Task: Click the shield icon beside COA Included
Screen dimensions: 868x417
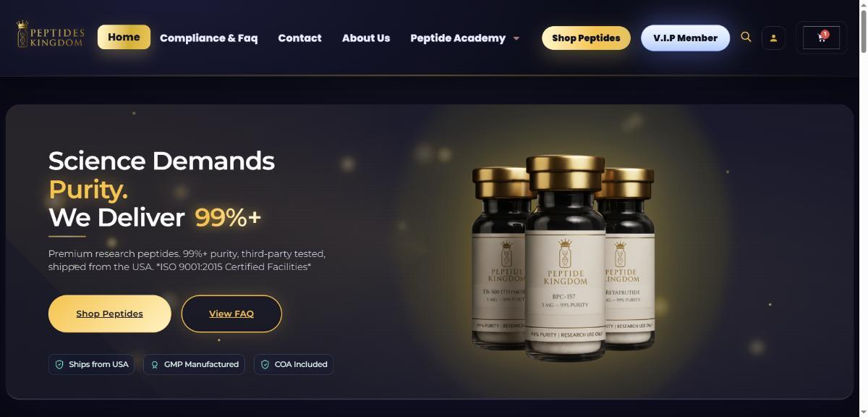Action: point(265,364)
